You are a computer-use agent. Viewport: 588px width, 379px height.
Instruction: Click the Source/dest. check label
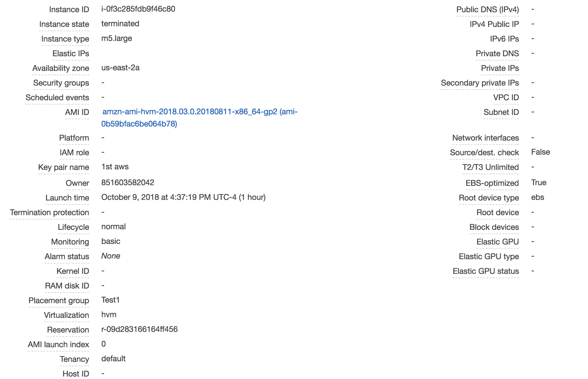click(485, 153)
